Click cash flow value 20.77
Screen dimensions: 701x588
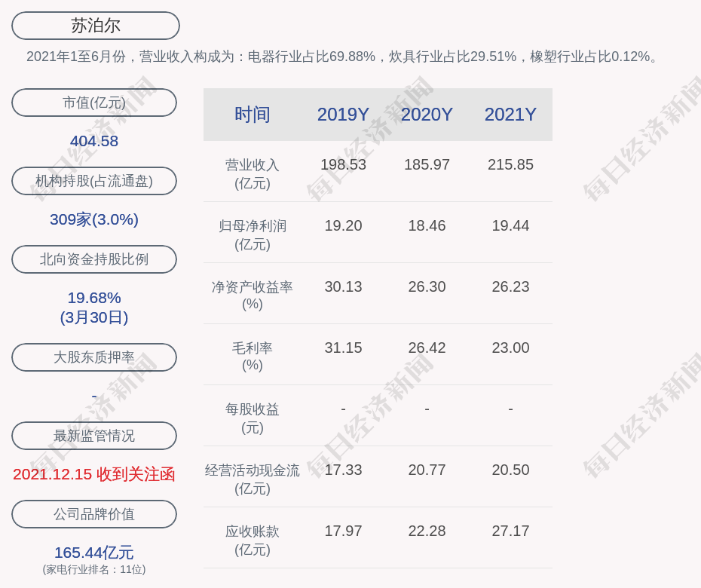pos(427,470)
